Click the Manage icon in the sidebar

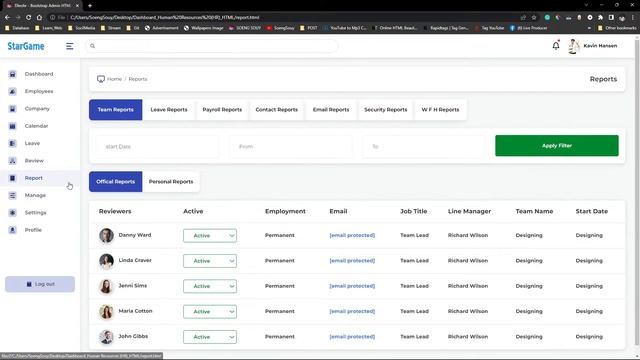tap(12, 196)
